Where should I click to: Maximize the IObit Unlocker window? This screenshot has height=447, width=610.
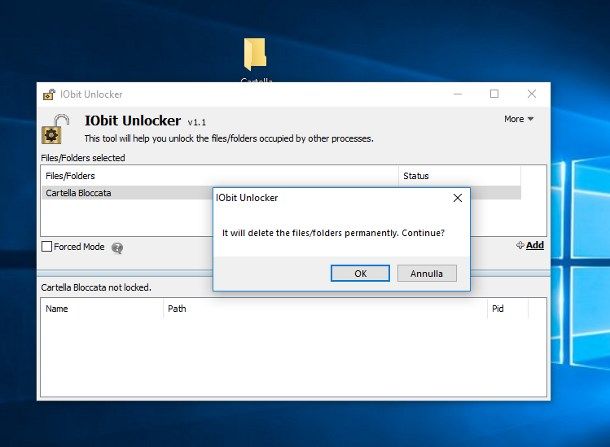(494, 94)
